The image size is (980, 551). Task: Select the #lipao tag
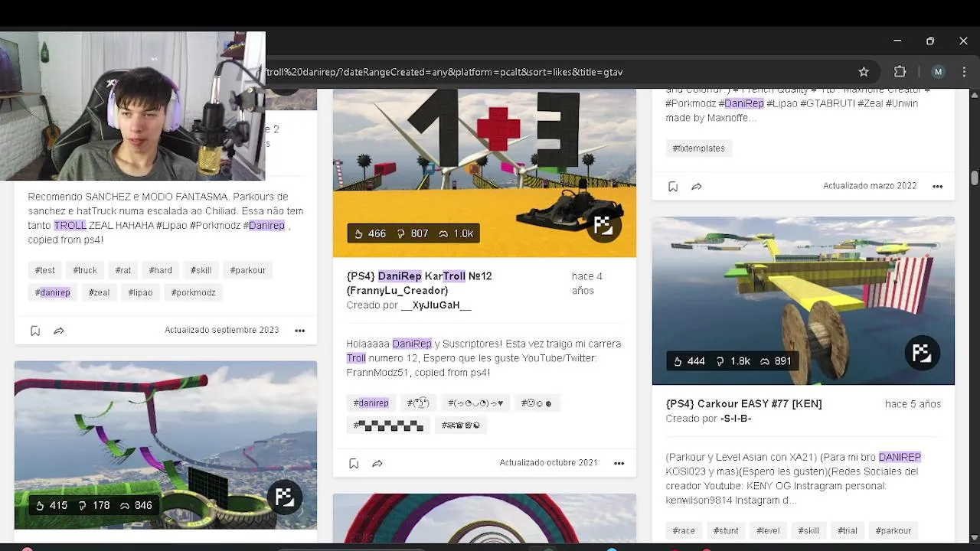[140, 292]
